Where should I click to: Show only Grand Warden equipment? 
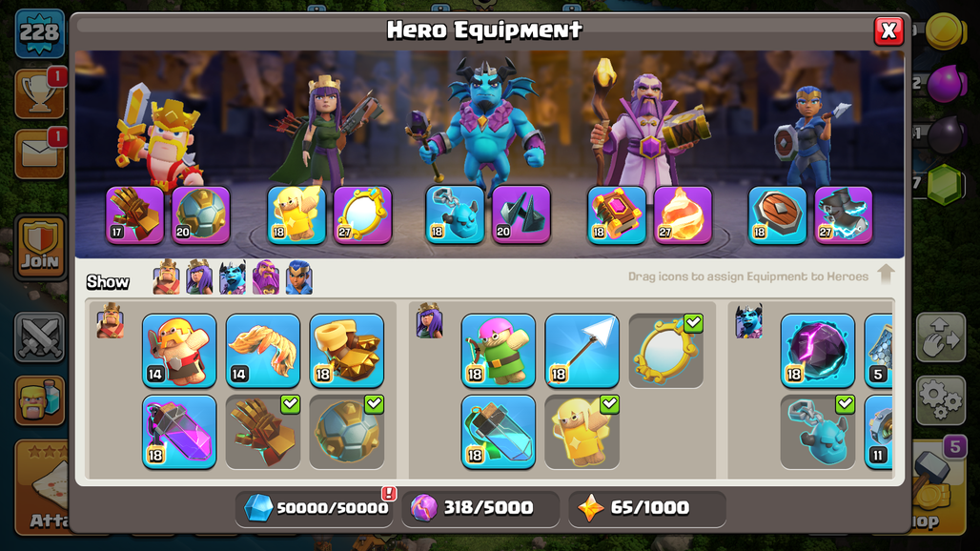266,277
